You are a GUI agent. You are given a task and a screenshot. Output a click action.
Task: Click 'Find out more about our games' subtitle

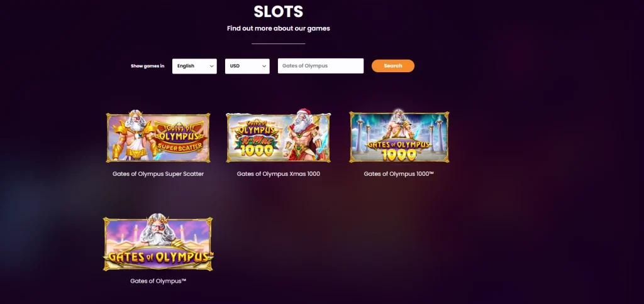coord(278,28)
